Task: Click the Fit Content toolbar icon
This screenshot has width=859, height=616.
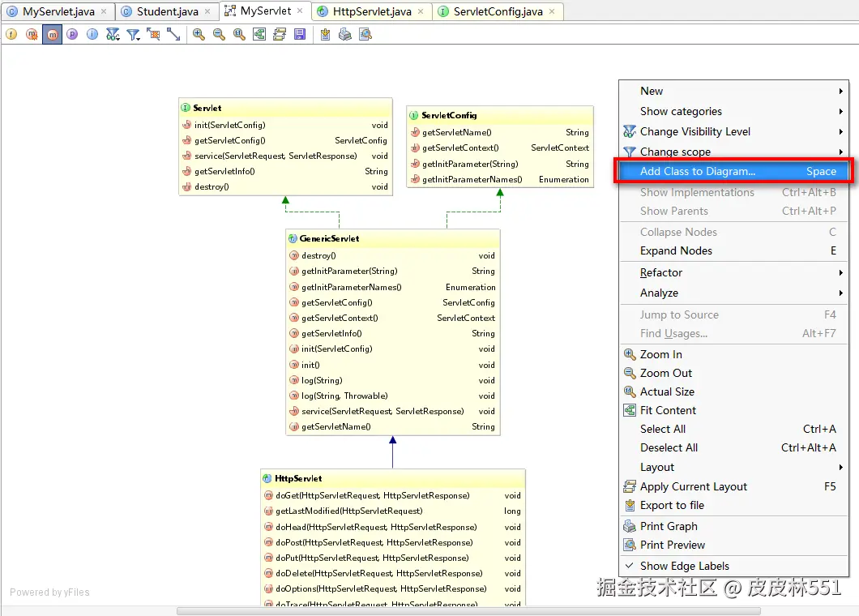Action: click(259, 35)
